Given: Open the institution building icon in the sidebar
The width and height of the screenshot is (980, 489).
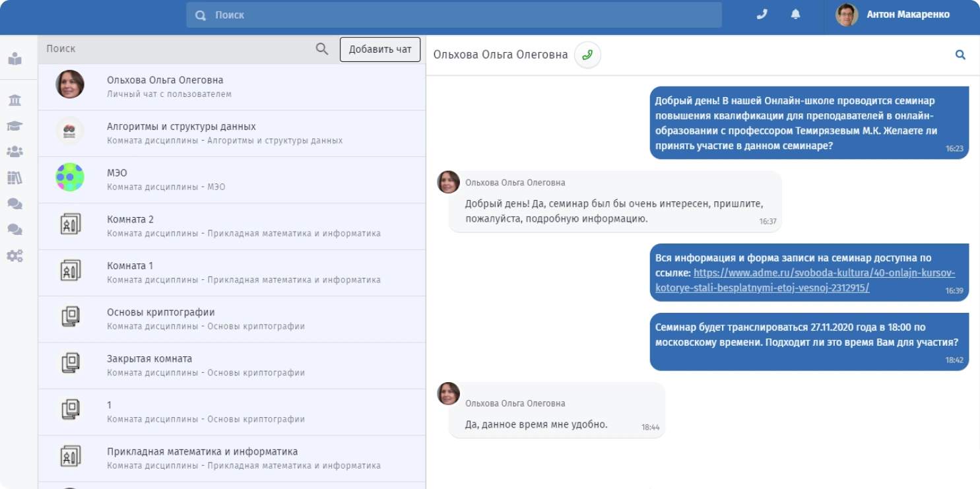Looking at the screenshot, I should tap(15, 100).
